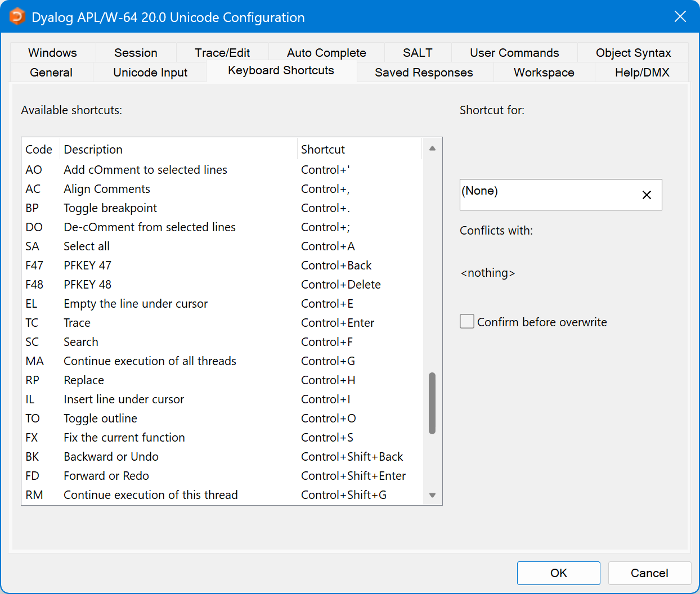The width and height of the screenshot is (700, 594).
Task: Open the General tab
Action: click(x=51, y=73)
